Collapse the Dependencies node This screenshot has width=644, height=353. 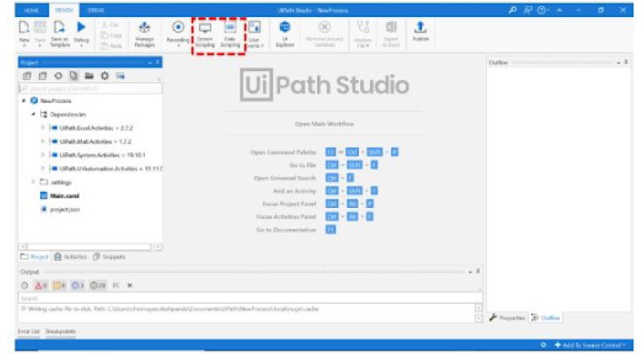(x=33, y=114)
